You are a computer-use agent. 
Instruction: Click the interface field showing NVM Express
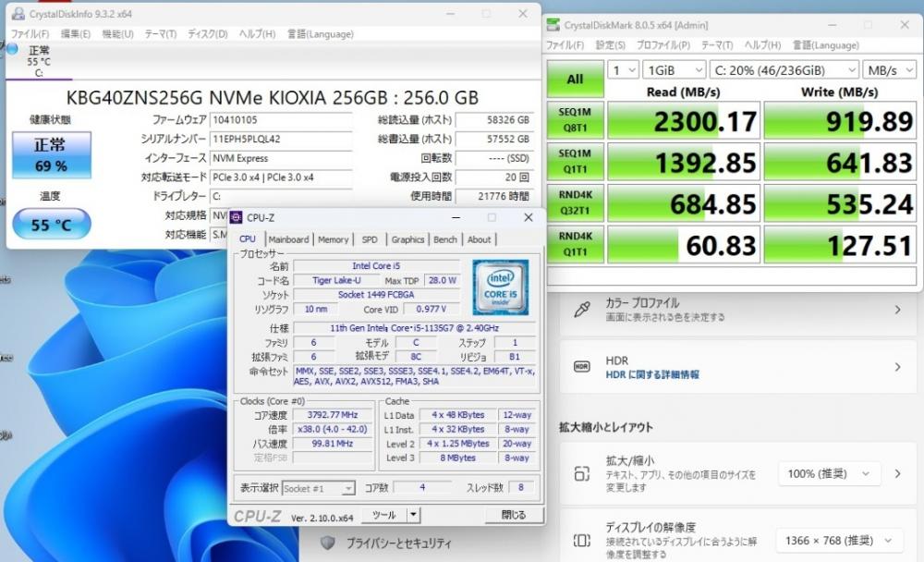click(281, 158)
